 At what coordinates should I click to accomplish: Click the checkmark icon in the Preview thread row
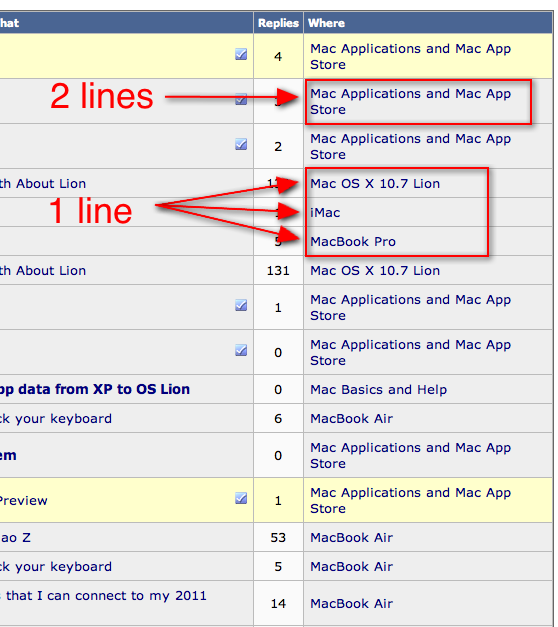pyautogui.click(x=241, y=498)
